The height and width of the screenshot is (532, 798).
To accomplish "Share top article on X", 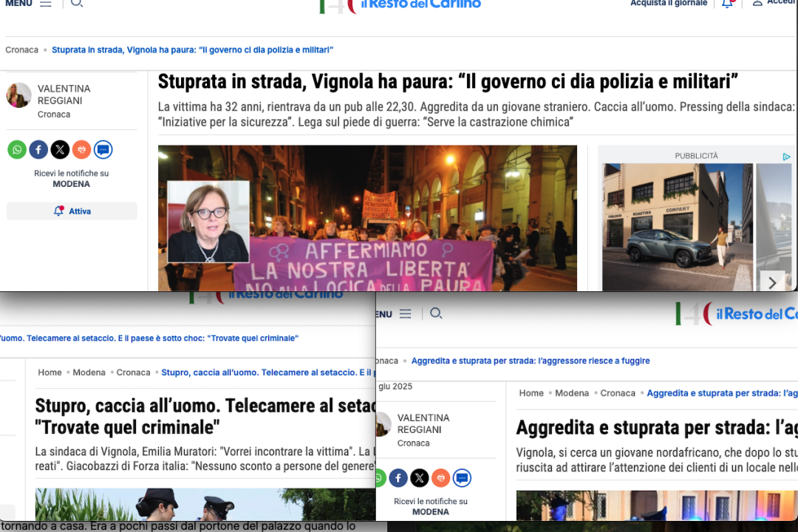I will pyautogui.click(x=60, y=150).
